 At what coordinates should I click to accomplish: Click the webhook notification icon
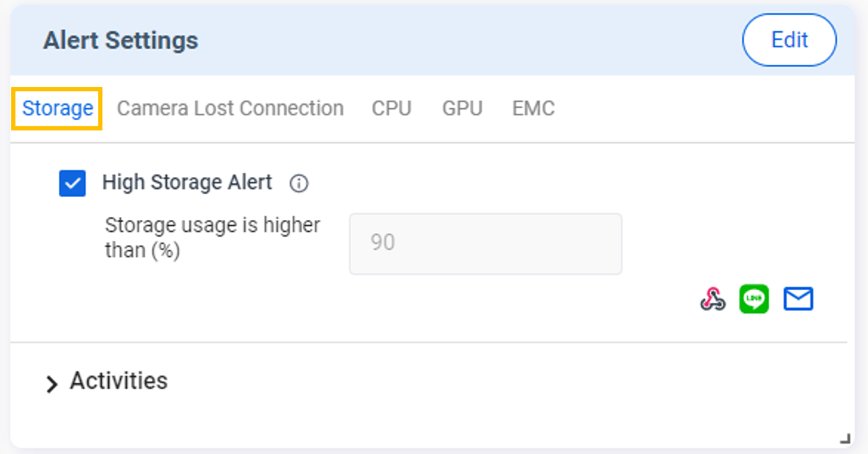(x=712, y=299)
